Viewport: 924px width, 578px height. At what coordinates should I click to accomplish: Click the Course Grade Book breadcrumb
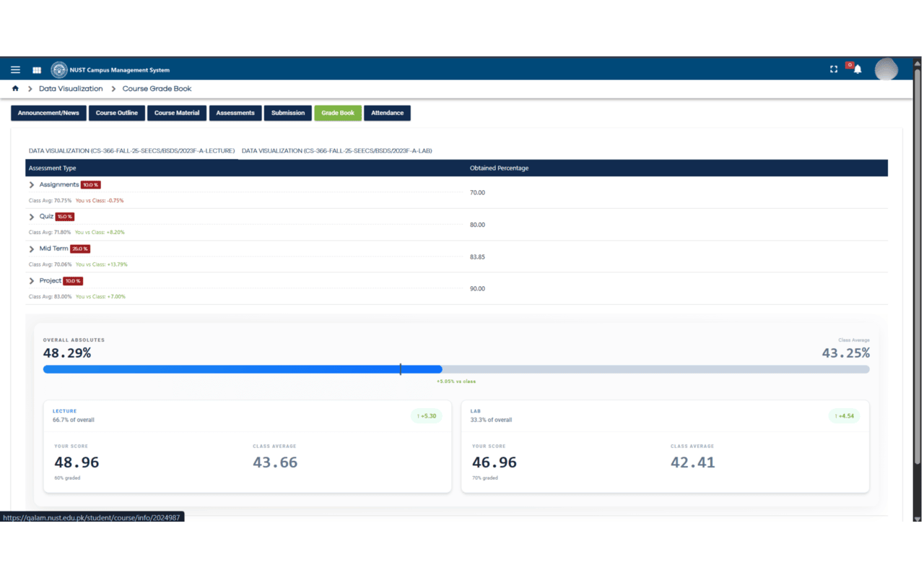pos(157,89)
